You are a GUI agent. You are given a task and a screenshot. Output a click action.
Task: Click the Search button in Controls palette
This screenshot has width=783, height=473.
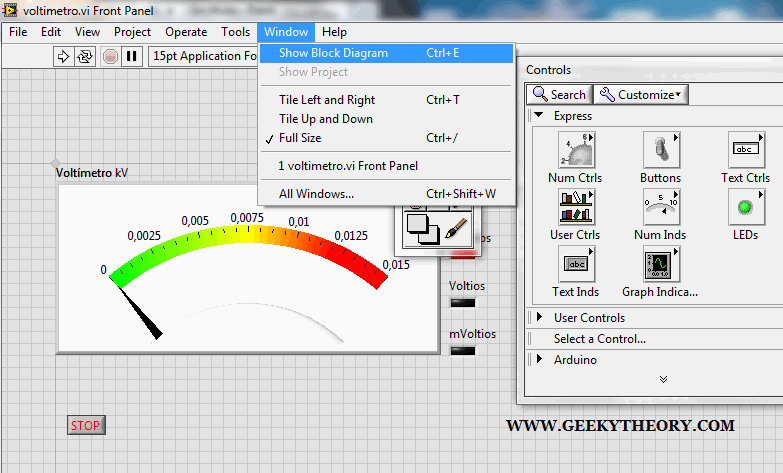[559, 94]
